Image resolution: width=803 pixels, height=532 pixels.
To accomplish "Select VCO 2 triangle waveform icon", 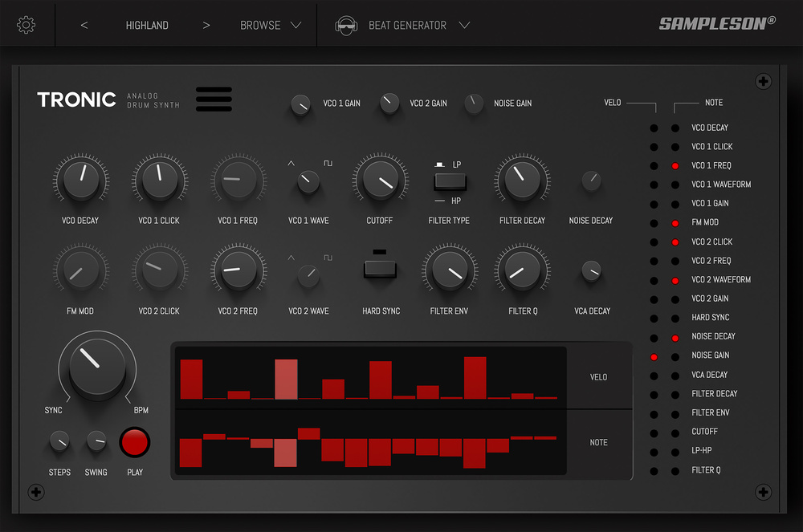I will (x=291, y=258).
